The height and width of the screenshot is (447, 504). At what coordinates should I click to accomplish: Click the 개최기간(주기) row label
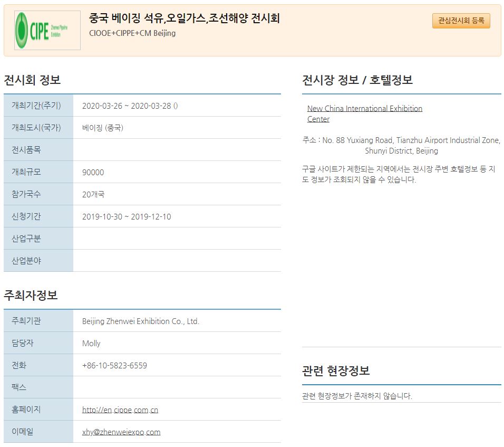coord(36,106)
